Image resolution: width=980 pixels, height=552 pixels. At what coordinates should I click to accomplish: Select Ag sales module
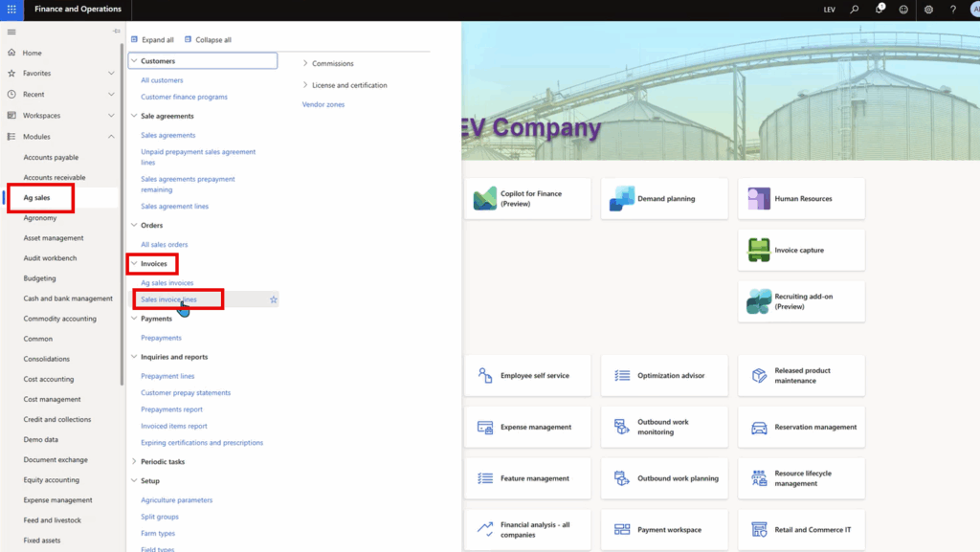pyautogui.click(x=37, y=197)
